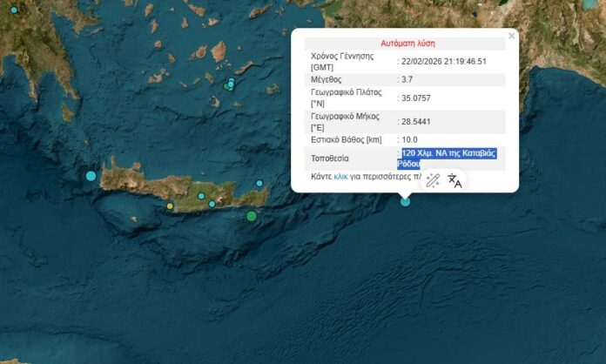Click the longitude value 28.5441
The height and width of the screenshot is (364, 606).
click(x=417, y=122)
